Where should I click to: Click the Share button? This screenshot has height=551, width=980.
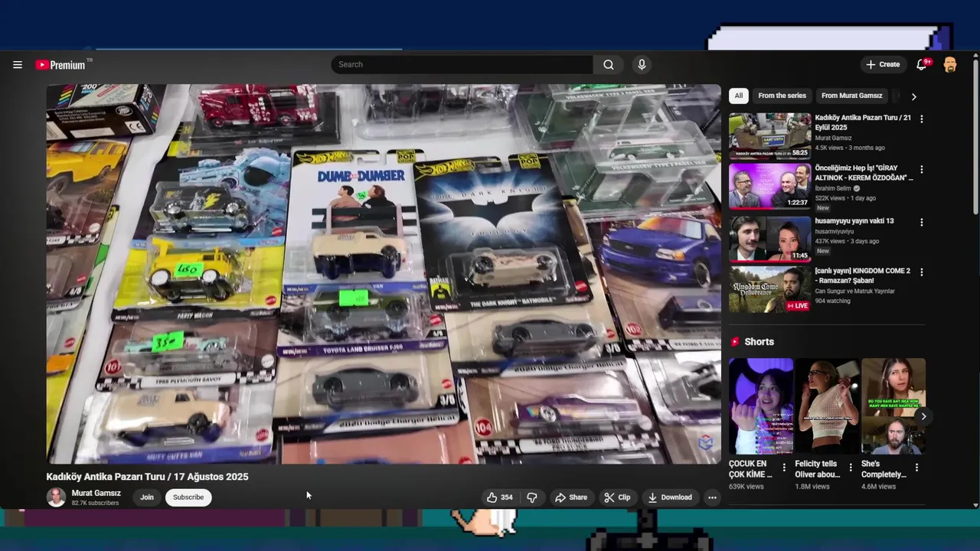tap(571, 497)
